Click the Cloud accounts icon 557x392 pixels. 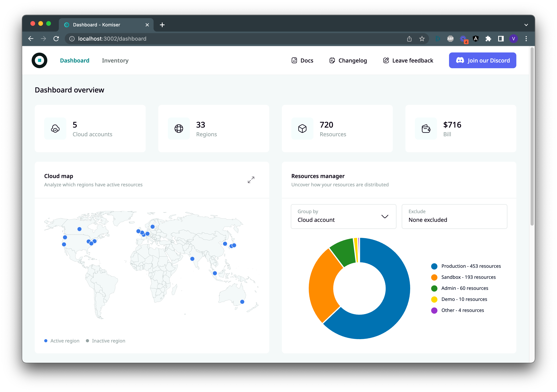pos(55,129)
